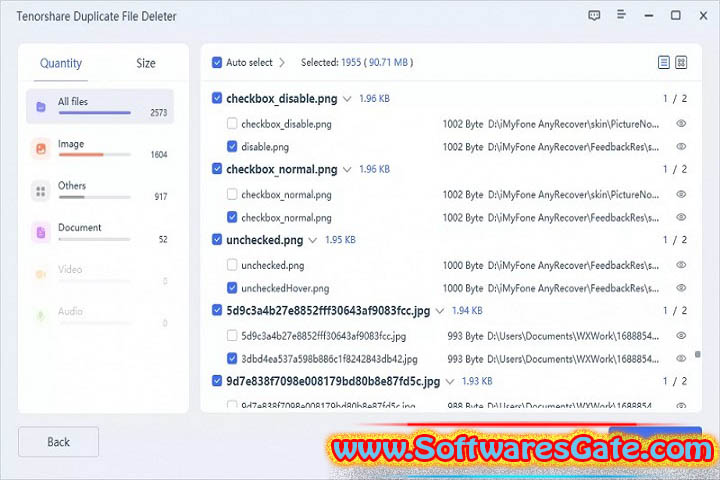This screenshot has width=720, height=480.
Task: Check the unchecked.png file row checkbox
Action: 232,265
